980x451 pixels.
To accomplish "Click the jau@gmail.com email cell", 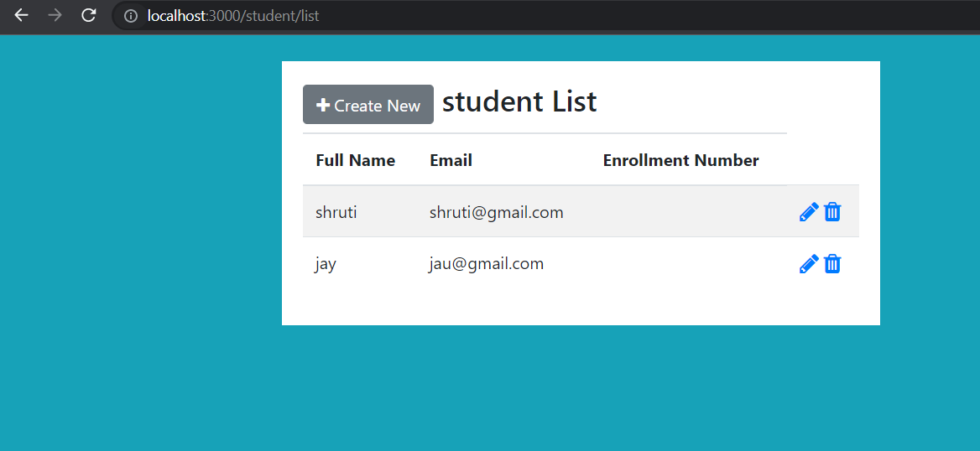I will (487, 264).
